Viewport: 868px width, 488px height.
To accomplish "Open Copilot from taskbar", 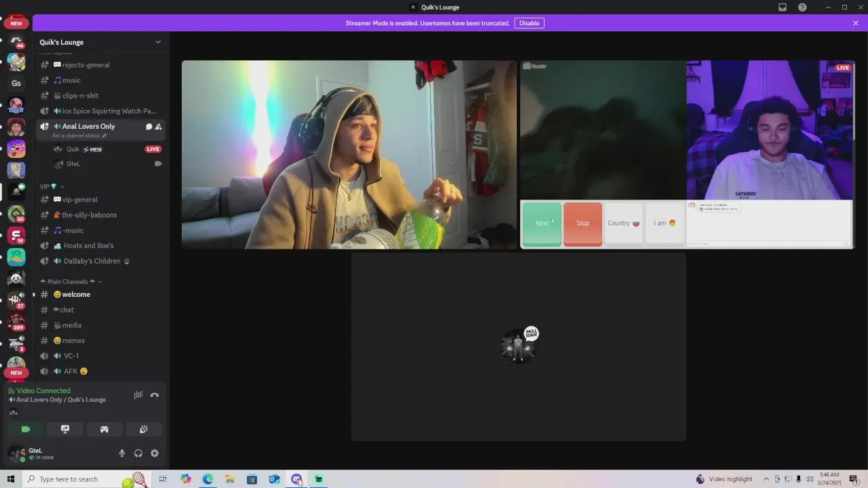I will pyautogui.click(x=186, y=479).
